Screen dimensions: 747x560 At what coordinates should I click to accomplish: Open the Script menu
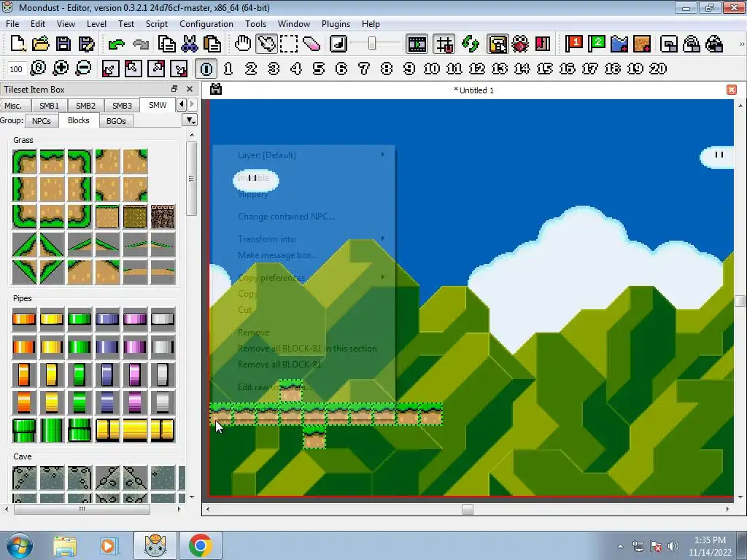pyautogui.click(x=156, y=24)
